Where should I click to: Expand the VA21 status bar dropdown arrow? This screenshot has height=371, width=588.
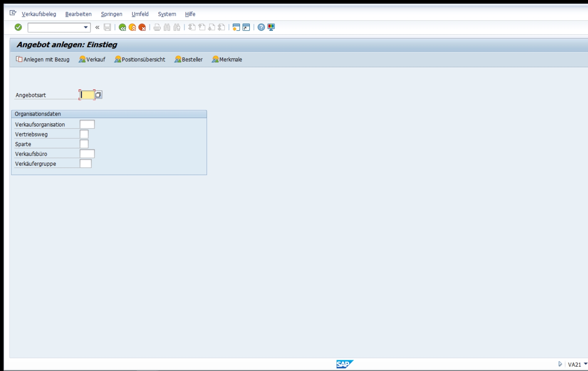pos(585,364)
